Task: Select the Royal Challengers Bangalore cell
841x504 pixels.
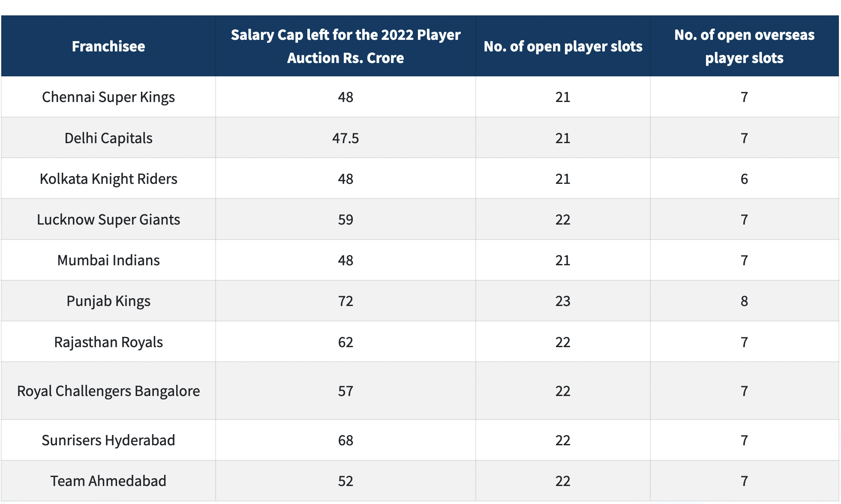Action: click(x=108, y=391)
